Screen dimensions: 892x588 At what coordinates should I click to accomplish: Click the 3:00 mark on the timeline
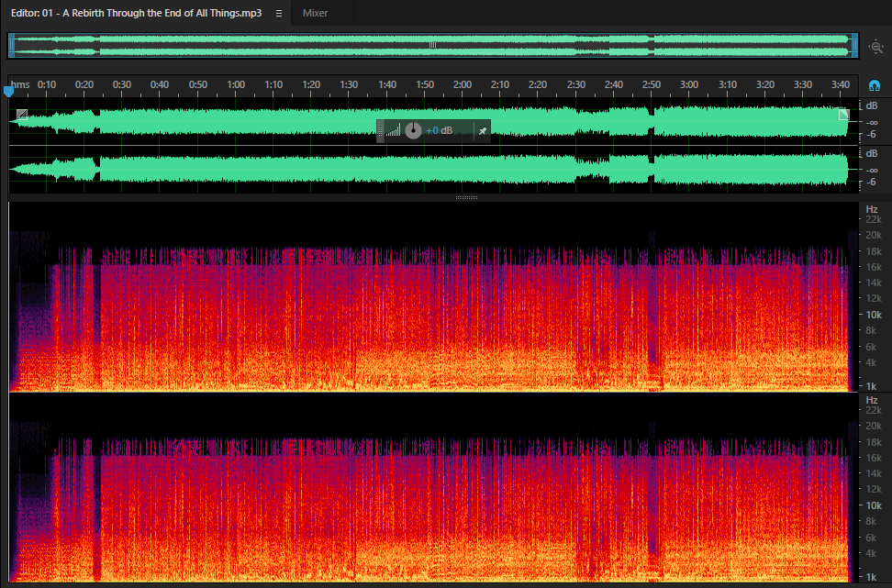tap(689, 84)
